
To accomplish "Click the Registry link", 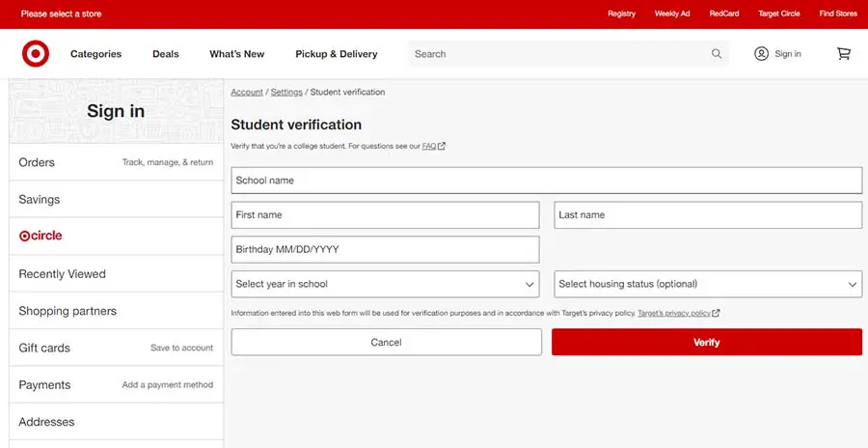I will [x=622, y=14].
